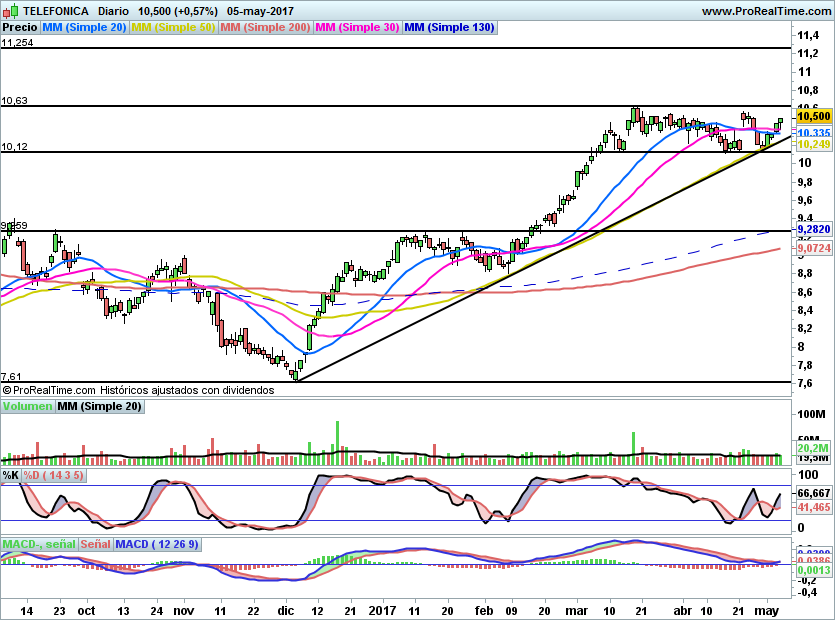The width and height of the screenshot is (835, 620).
Task: Click the www.ProRealTime.com link
Action: pyautogui.click(x=765, y=11)
